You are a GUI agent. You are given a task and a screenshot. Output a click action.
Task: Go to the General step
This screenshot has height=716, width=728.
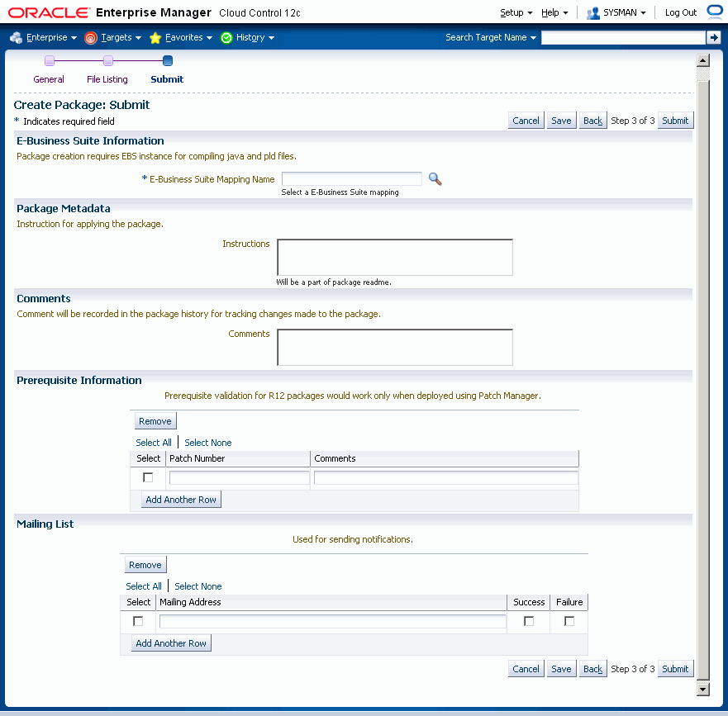tap(49, 79)
